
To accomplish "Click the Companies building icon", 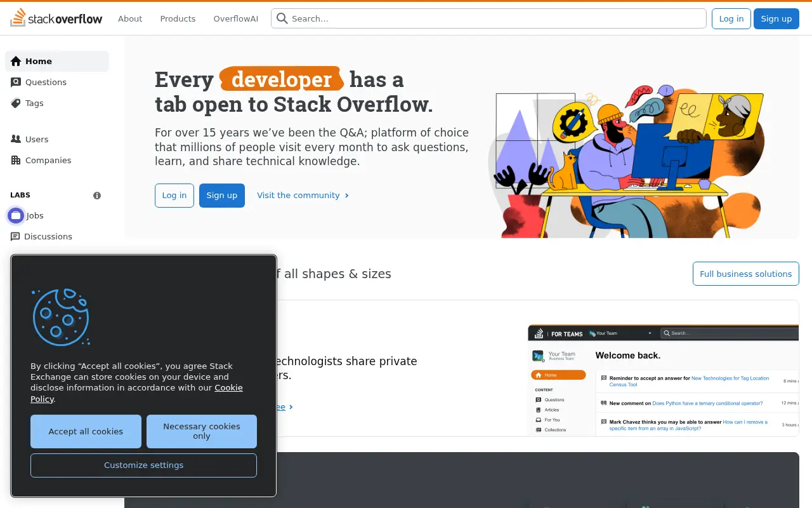I will [16, 160].
